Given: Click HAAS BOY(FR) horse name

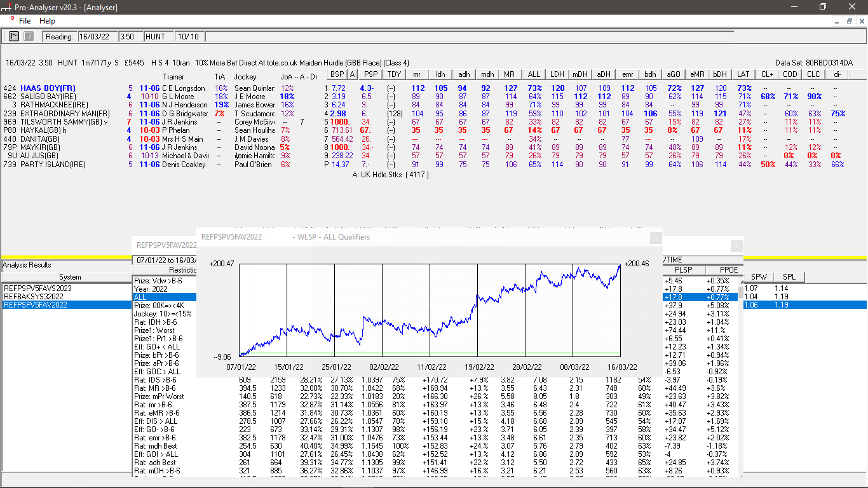Looking at the screenshot, I should click(x=48, y=88).
